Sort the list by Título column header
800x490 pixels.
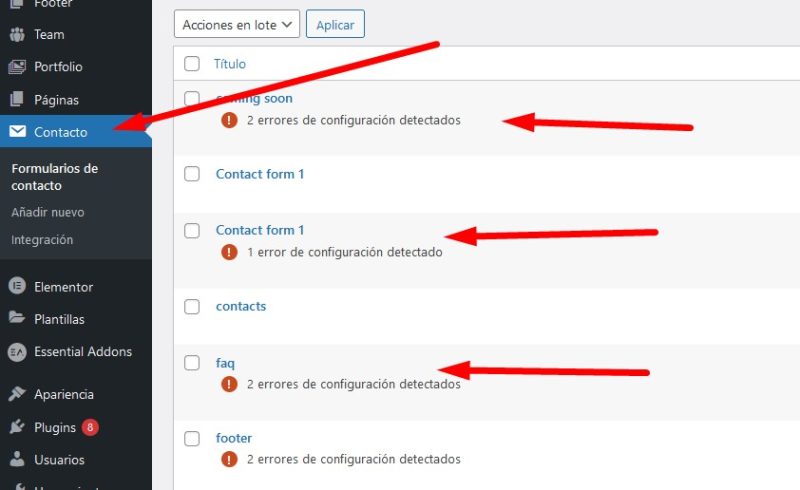click(230, 64)
